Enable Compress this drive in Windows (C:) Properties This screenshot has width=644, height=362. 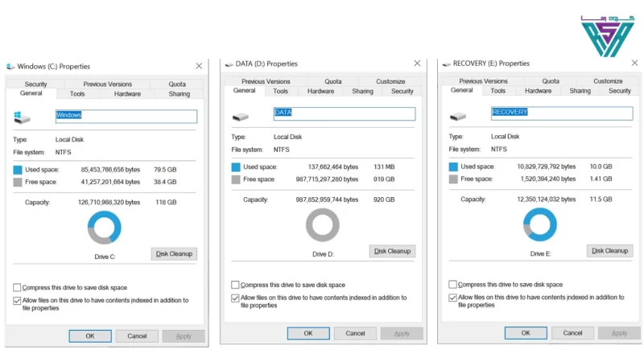coord(17,287)
